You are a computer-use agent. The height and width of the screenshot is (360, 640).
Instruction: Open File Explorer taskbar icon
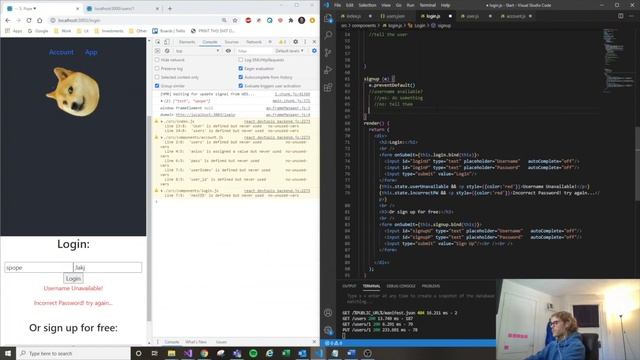click(171, 353)
